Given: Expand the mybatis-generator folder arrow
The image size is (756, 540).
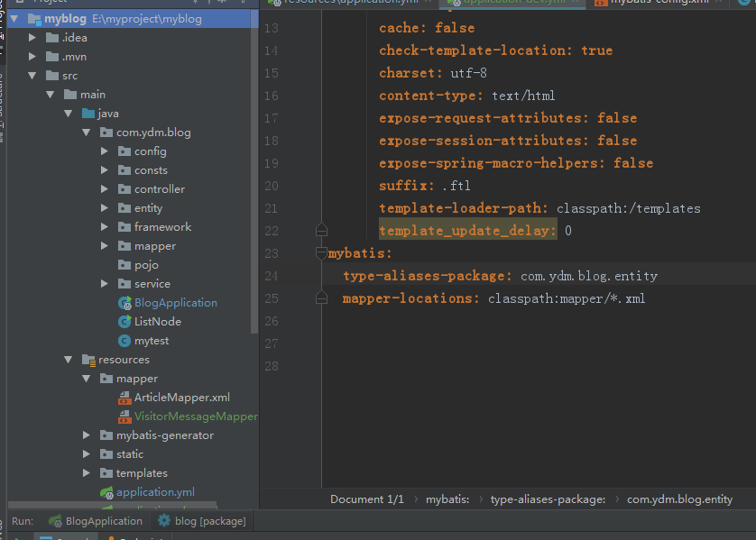Looking at the screenshot, I should pyautogui.click(x=87, y=435).
